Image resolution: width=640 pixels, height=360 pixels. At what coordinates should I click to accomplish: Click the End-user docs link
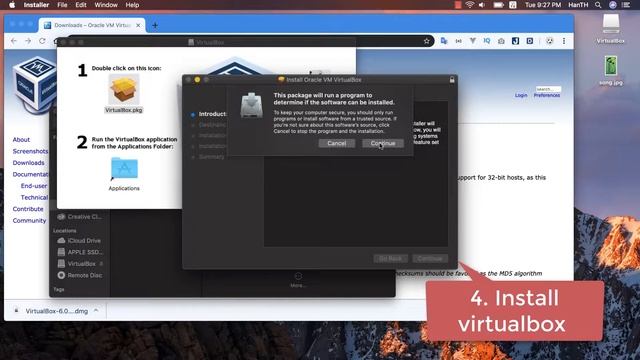coord(34,186)
